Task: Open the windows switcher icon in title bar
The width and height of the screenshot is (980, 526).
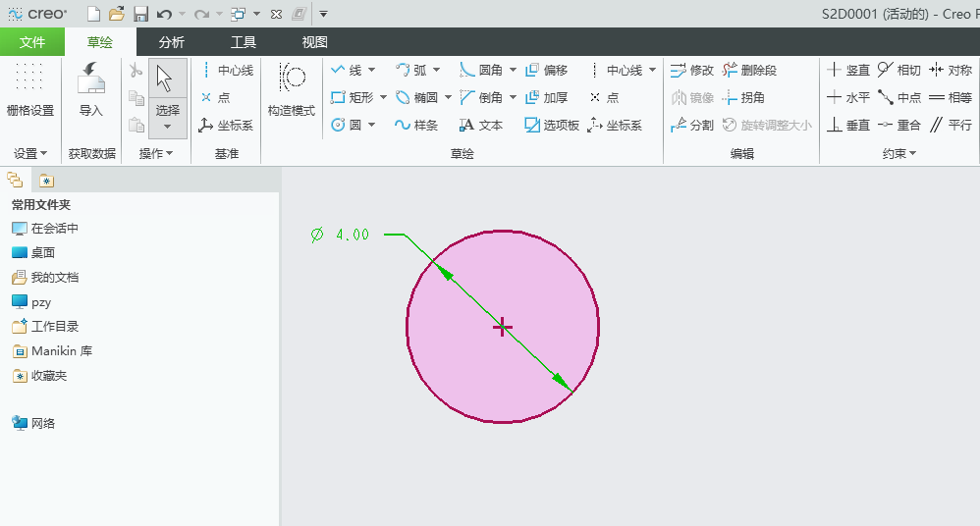Action: point(238,14)
